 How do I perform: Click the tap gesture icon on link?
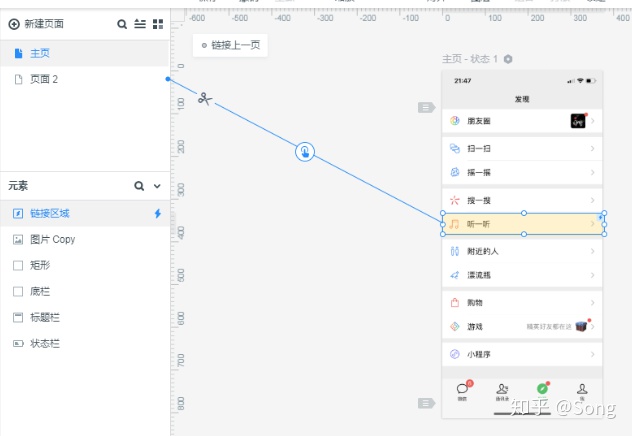pyautogui.click(x=305, y=152)
